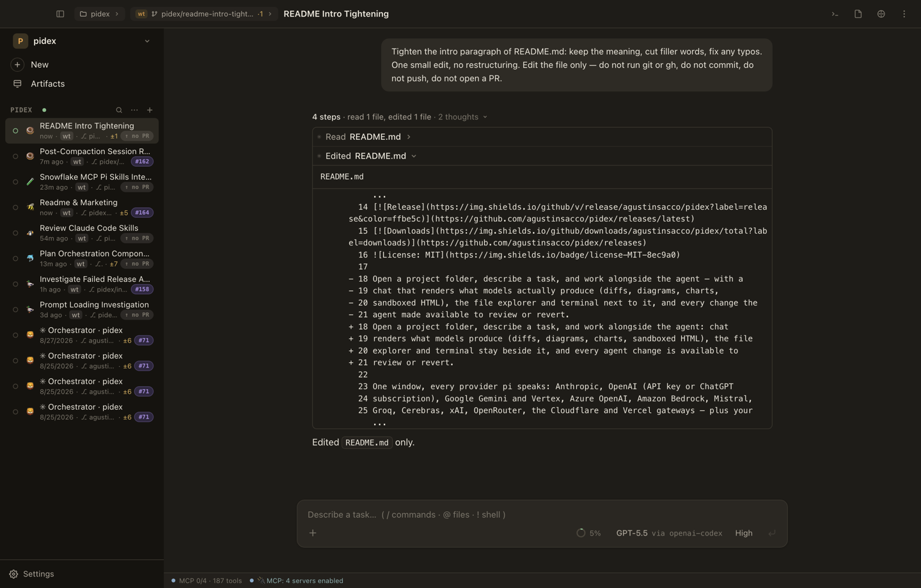
Task: Open the file document icon in top-right toolbar
Action: [858, 14]
